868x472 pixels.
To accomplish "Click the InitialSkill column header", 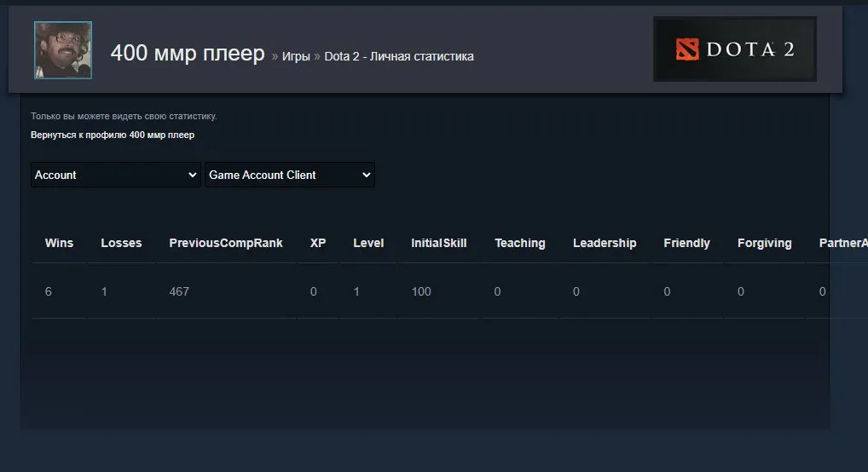I will [x=439, y=243].
